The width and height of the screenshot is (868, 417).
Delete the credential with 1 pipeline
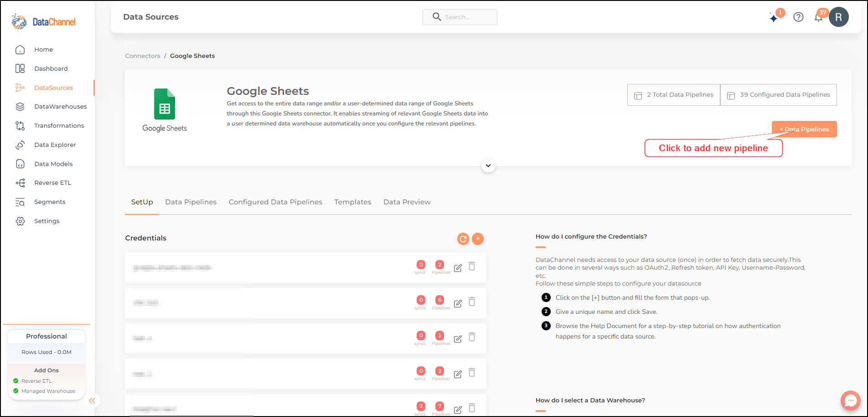(472, 337)
